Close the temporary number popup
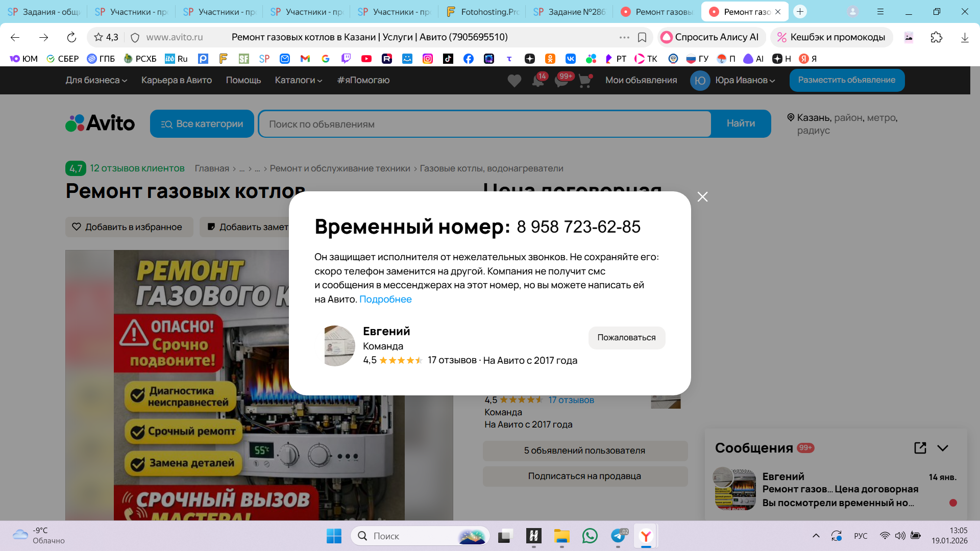The height and width of the screenshot is (551, 980). click(702, 197)
